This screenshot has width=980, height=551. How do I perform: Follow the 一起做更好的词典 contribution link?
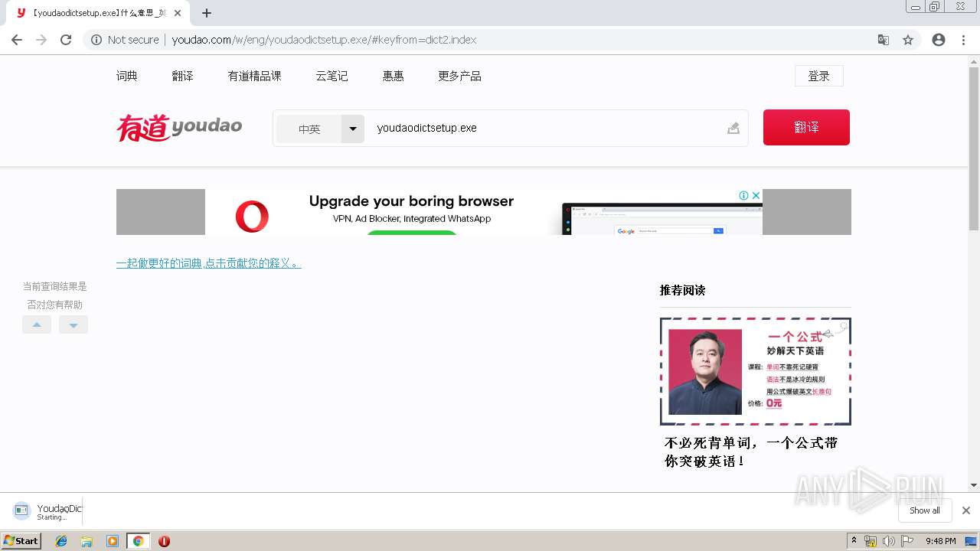click(x=209, y=263)
